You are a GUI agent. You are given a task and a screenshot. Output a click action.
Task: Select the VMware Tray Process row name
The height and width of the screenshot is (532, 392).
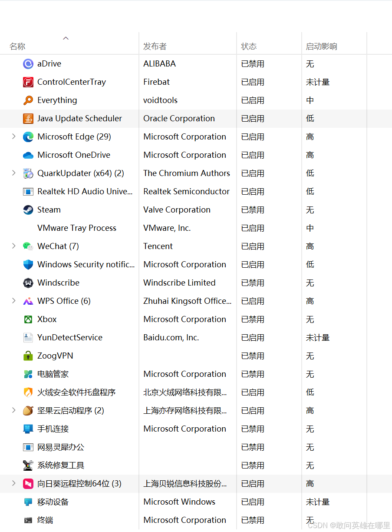[x=77, y=228]
